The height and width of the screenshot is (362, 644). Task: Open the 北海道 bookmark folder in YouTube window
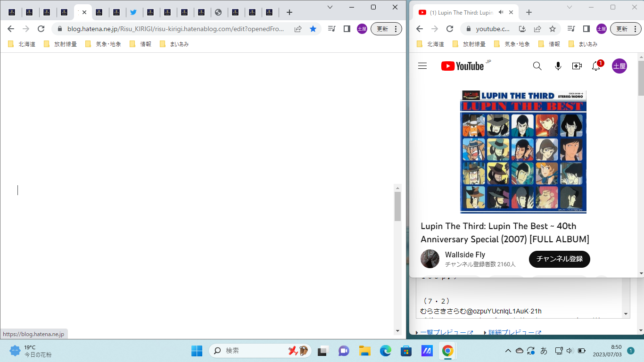[x=430, y=44]
